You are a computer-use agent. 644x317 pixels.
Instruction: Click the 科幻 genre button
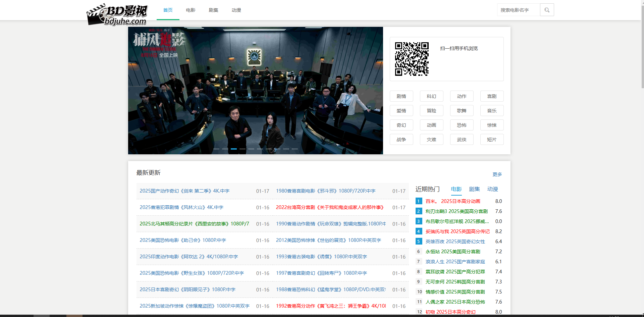point(431,96)
